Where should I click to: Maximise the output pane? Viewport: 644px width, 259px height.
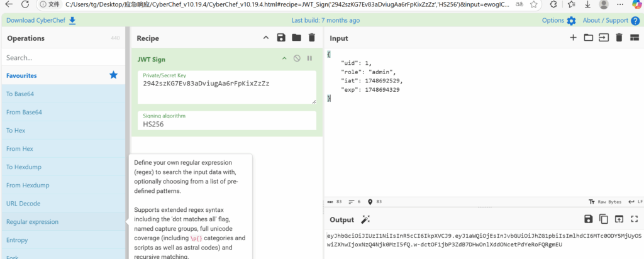click(635, 219)
